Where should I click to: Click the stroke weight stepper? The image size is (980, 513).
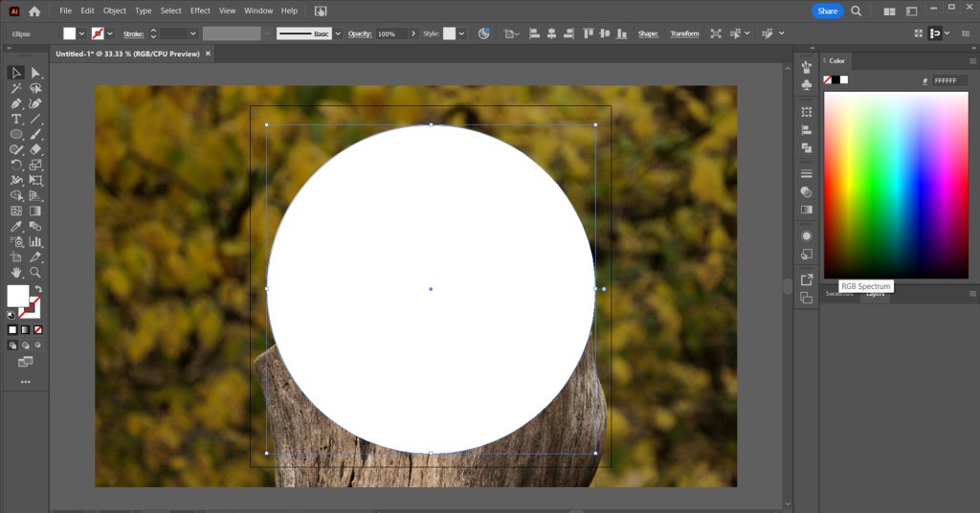[x=153, y=33]
